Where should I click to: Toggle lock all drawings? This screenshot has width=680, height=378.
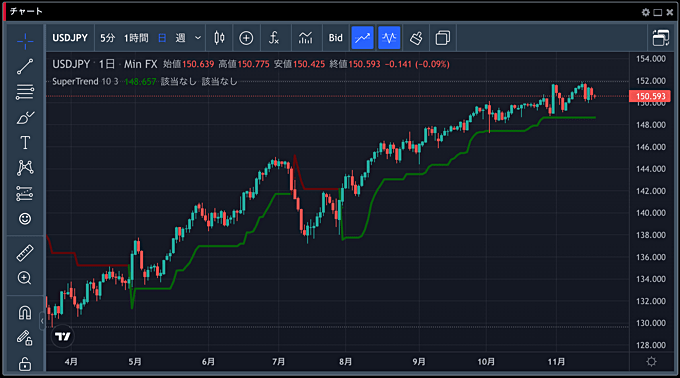(x=25, y=364)
